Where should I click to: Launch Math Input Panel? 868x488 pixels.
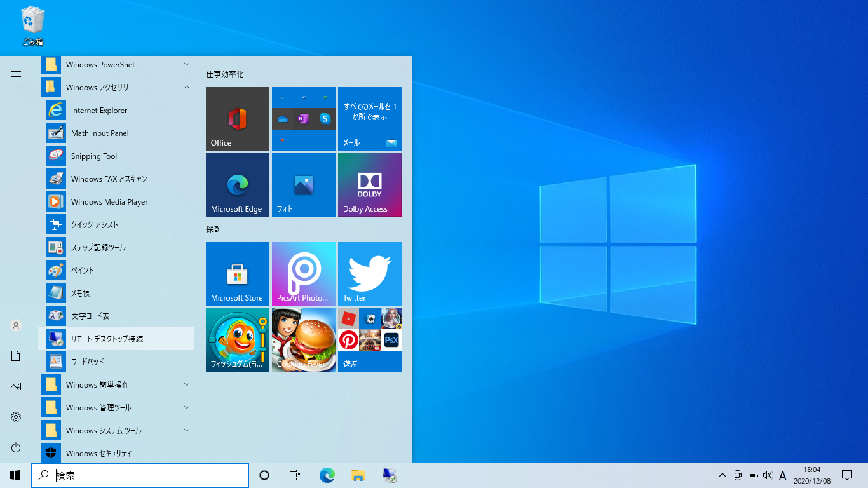pos(116,133)
